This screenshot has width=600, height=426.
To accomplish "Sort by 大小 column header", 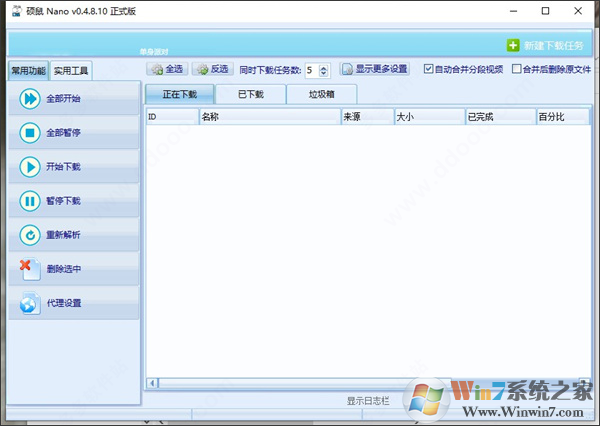I will 430,117.
